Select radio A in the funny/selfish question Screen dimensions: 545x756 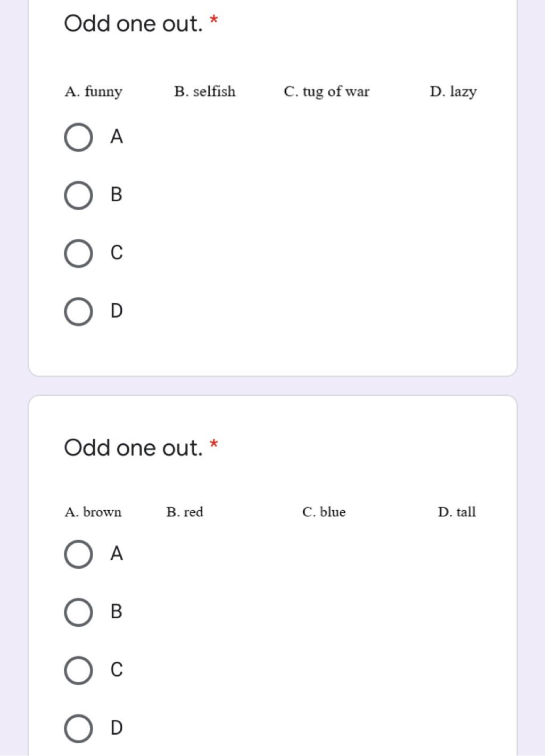(x=78, y=137)
